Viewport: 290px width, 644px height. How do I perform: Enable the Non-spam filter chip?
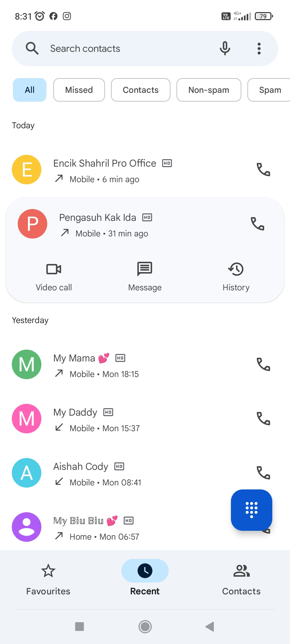click(x=209, y=90)
